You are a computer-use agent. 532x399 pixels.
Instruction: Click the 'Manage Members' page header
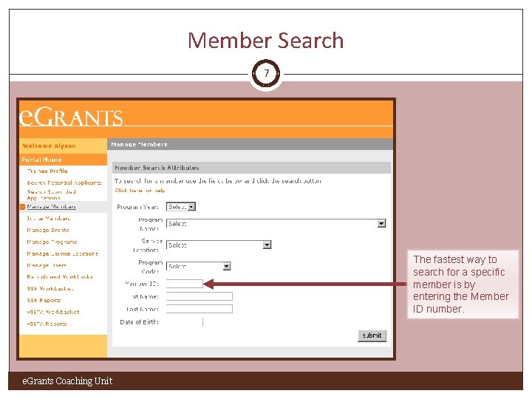pos(139,144)
